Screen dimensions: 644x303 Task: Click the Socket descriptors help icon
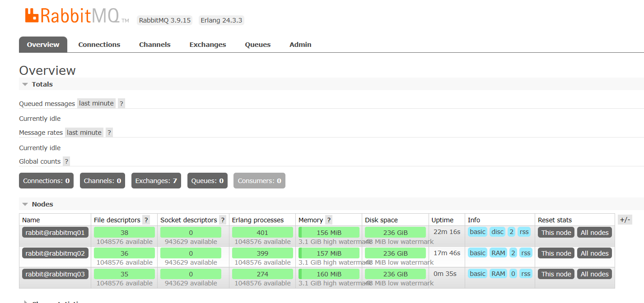click(222, 220)
